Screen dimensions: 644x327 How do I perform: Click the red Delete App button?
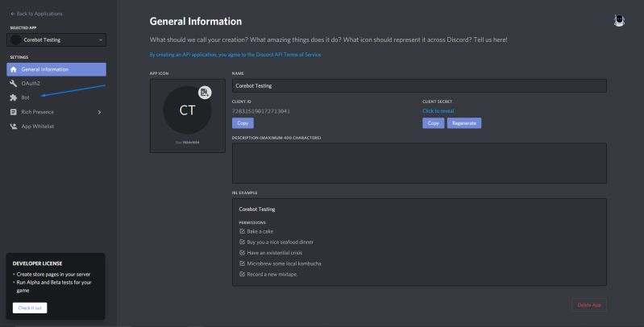pos(589,304)
